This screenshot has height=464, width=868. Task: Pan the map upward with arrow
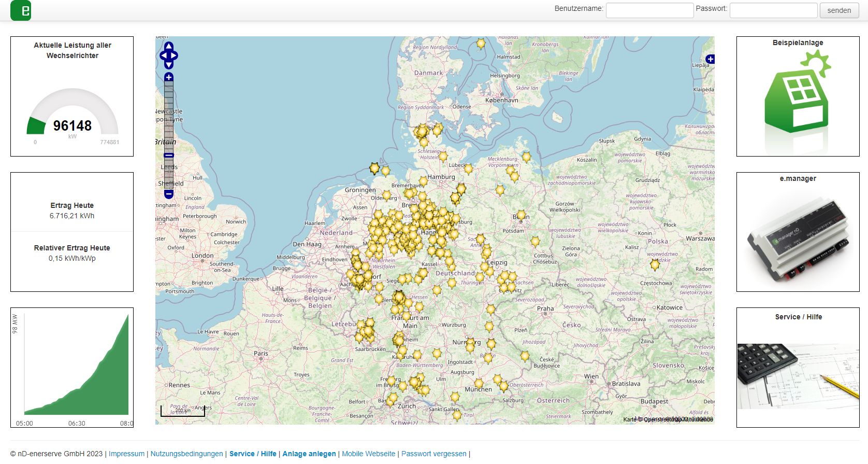pos(169,46)
